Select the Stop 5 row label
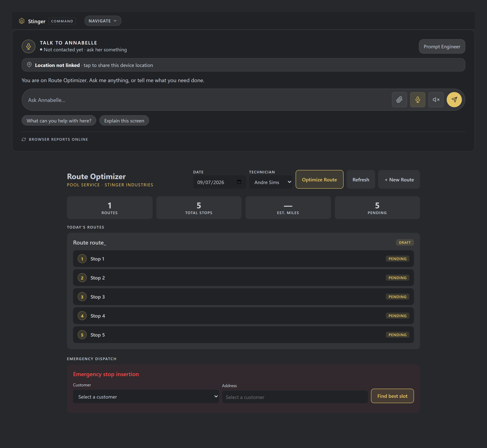 tap(98, 335)
